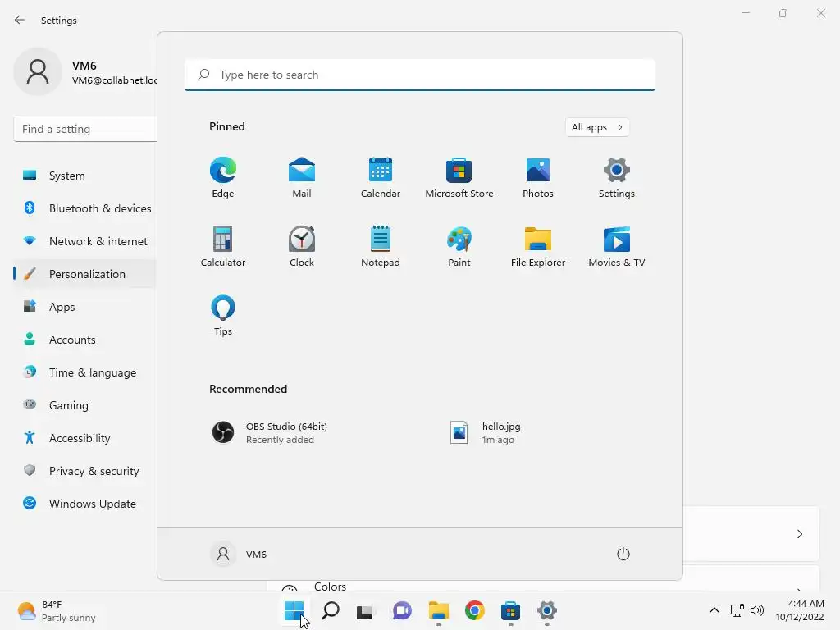Open Accessibility settings
This screenshot has height=630, width=840.
tap(85, 438)
